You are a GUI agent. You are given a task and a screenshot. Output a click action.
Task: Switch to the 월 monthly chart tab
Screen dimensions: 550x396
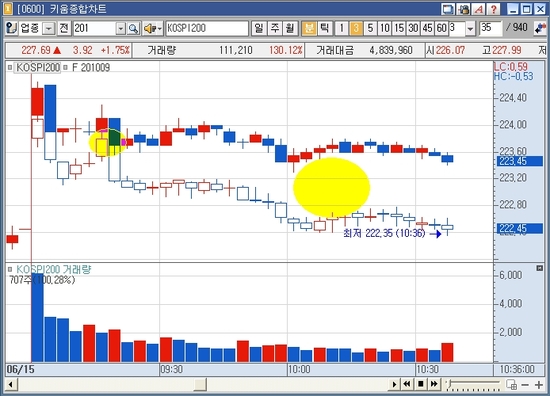(290, 28)
